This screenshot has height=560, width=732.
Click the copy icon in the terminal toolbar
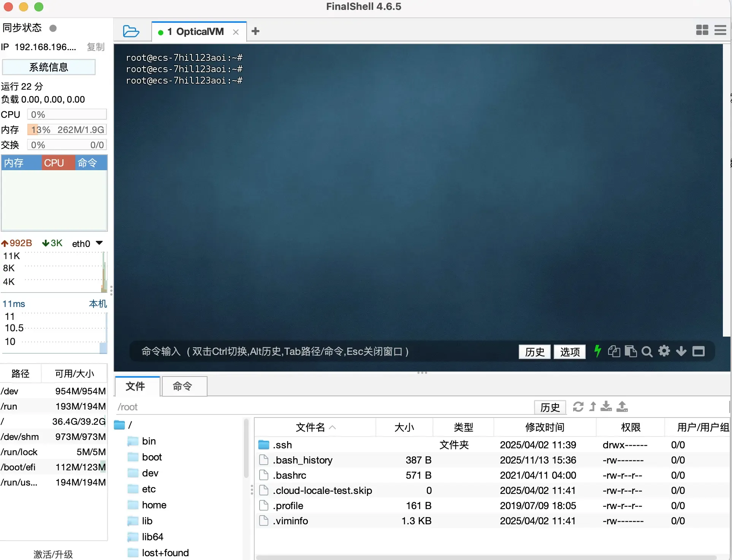tap(614, 351)
